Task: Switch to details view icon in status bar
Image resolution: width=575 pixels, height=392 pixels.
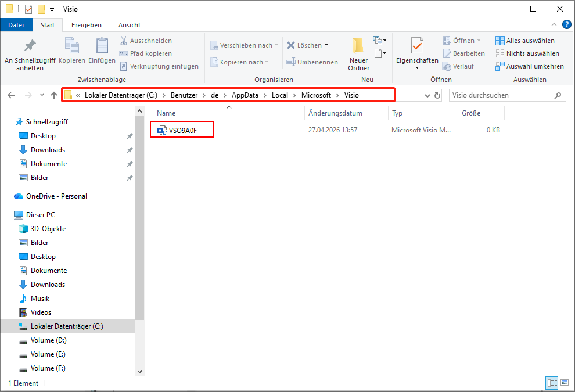Action: click(x=552, y=383)
